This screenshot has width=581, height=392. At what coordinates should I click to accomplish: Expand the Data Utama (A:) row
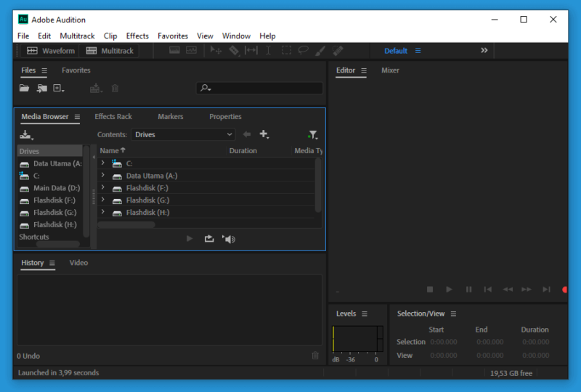(x=103, y=175)
